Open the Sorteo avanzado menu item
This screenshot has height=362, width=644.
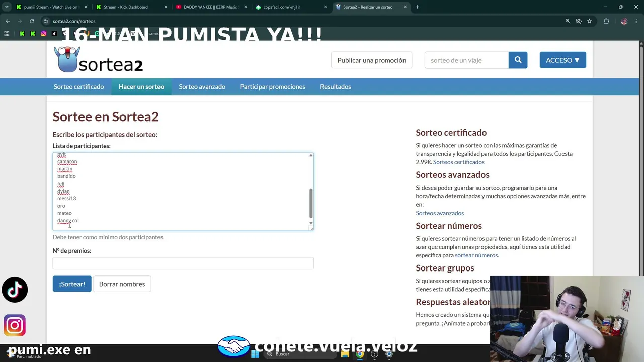(x=202, y=87)
